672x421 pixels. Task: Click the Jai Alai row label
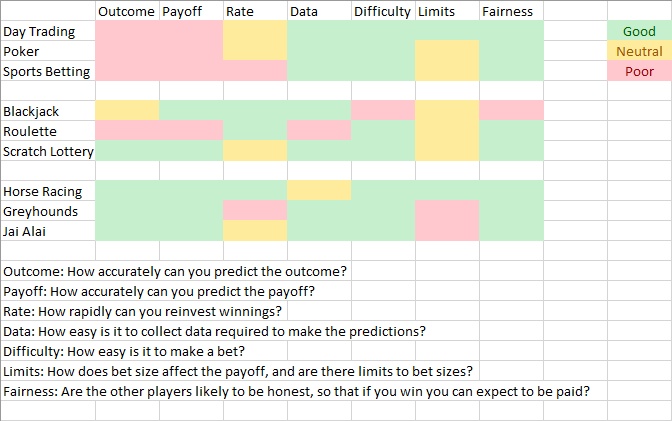48,231
